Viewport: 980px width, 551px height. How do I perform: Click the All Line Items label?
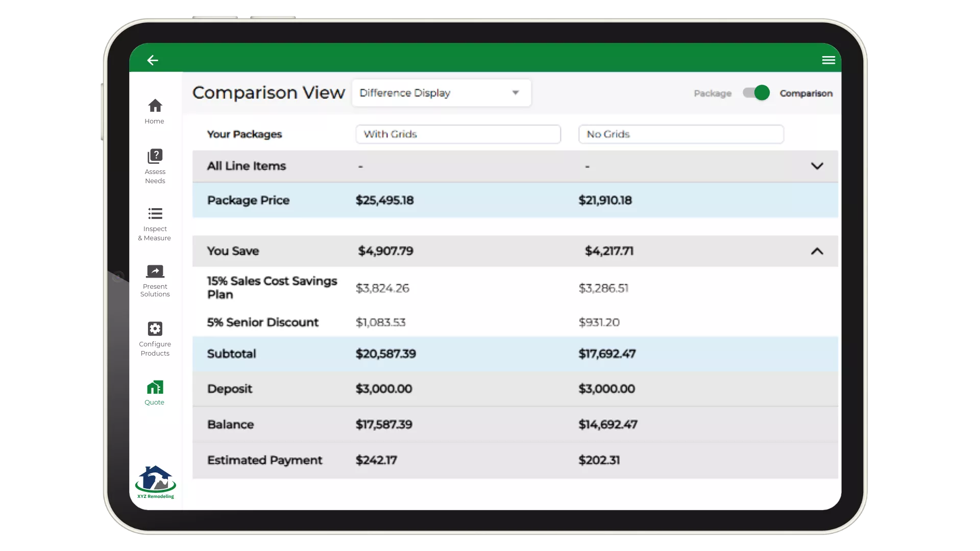point(247,166)
